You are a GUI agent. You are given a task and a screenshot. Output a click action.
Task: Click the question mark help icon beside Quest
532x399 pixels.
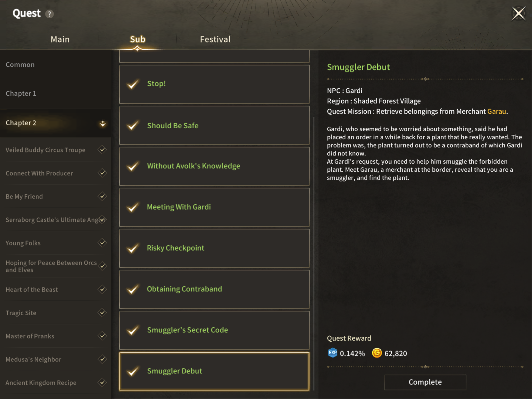click(x=50, y=14)
